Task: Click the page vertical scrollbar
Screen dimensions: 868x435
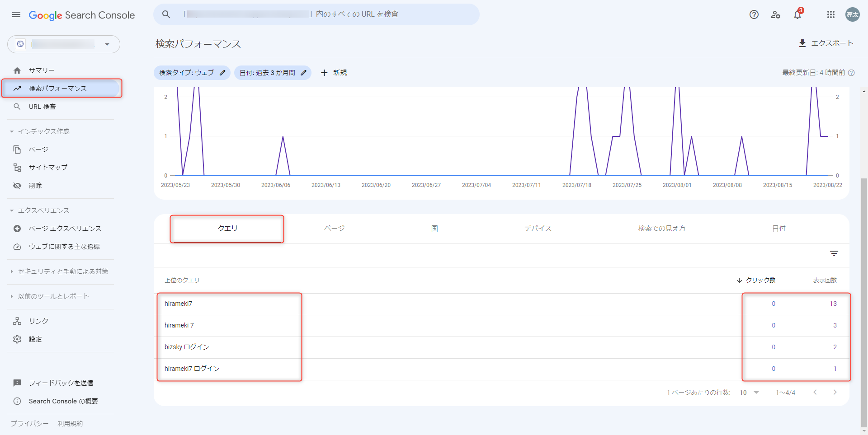Action: [x=864, y=303]
